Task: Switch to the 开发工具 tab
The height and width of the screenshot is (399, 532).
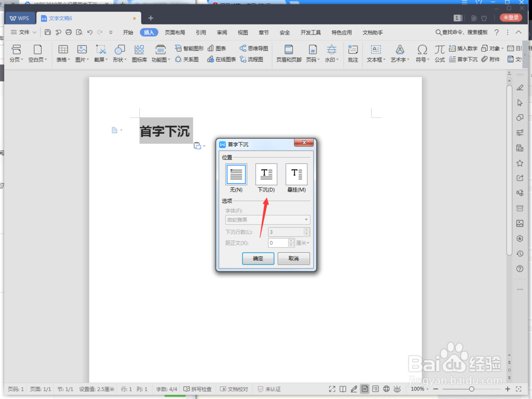Action: point(311,32)
